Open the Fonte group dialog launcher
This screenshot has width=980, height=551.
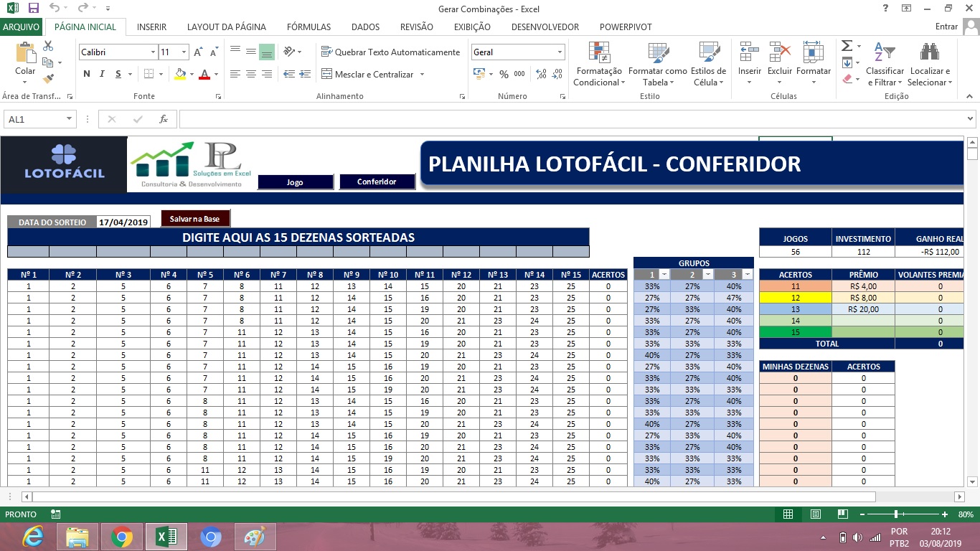point(218,96)
